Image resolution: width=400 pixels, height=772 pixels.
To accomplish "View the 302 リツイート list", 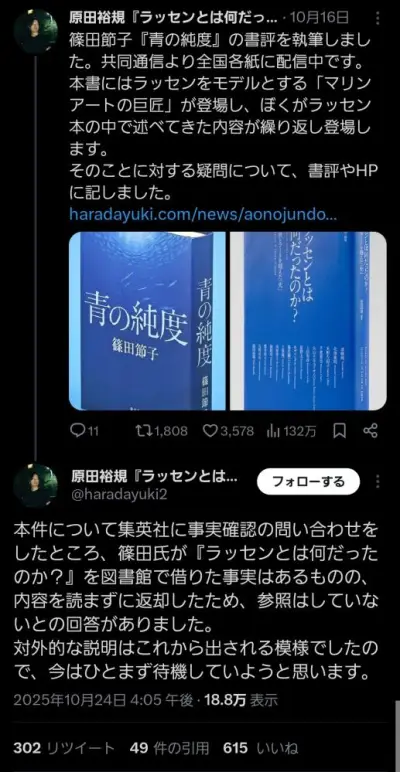I will [64, 749].
